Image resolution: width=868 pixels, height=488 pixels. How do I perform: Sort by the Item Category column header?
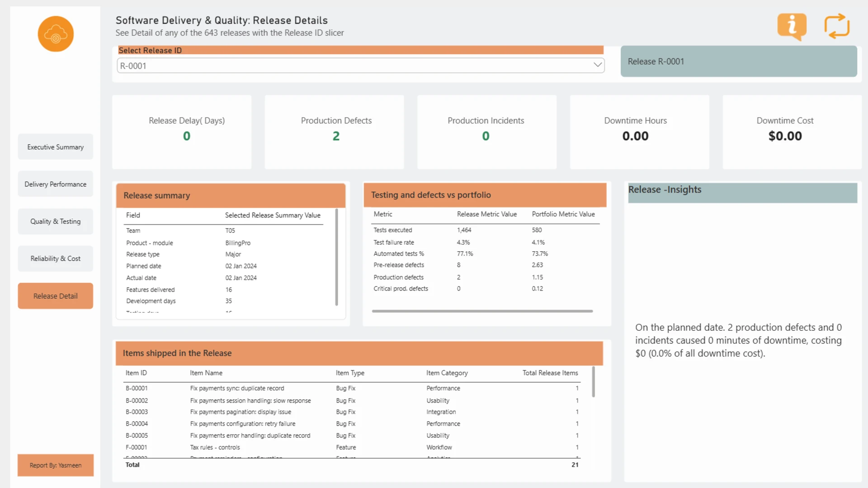pyautogui.click(x=447, y=373)
